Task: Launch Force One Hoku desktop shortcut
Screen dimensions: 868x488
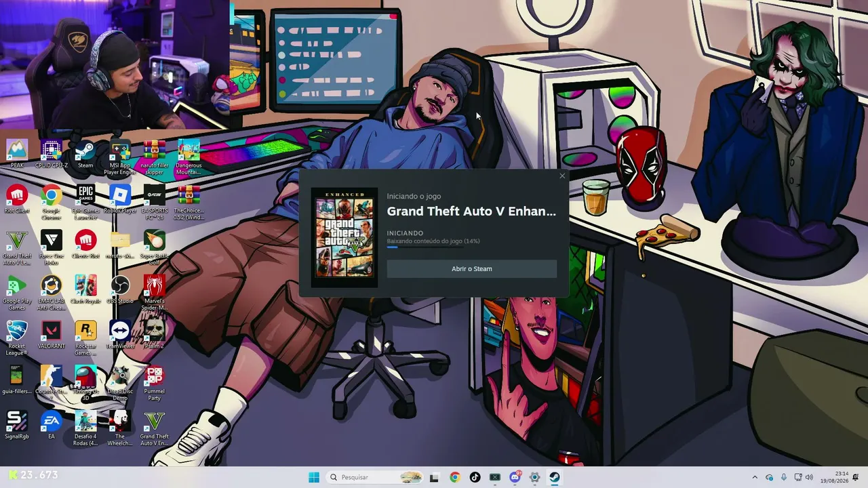Action: [51, 247]
